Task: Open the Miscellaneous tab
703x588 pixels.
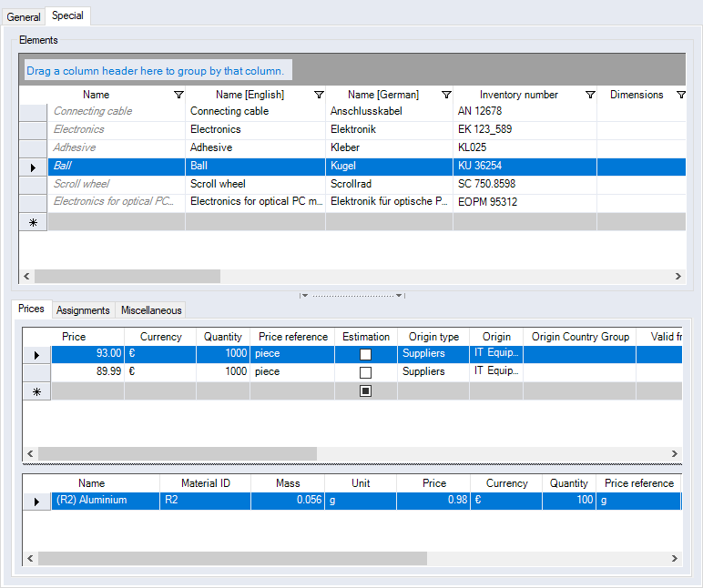Action: [151, 310]
